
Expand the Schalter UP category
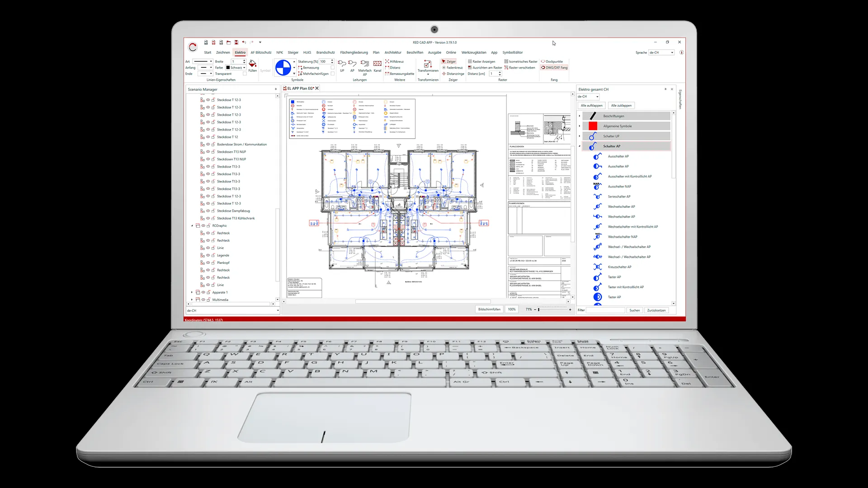pos(580,136)
